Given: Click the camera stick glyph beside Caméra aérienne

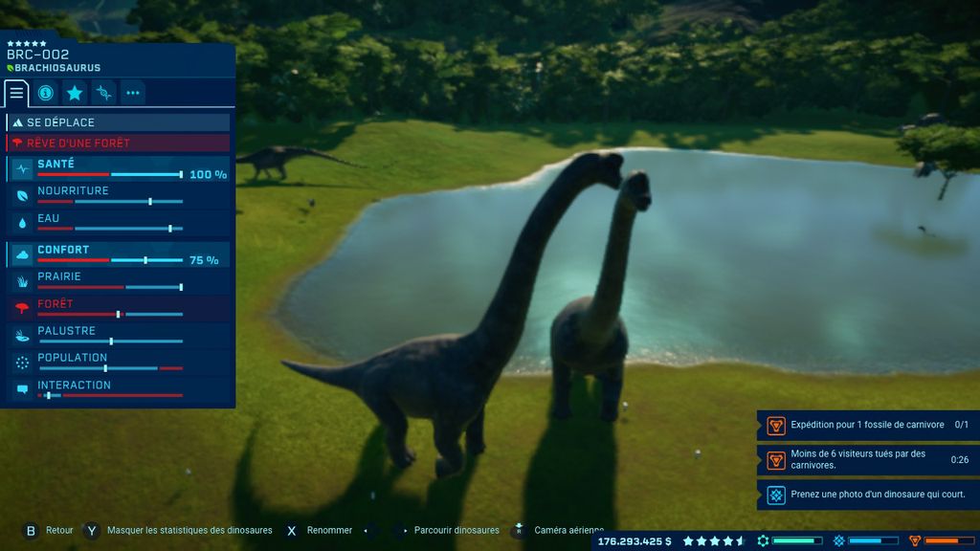Looking at the screenshot, I should point(519,530).
